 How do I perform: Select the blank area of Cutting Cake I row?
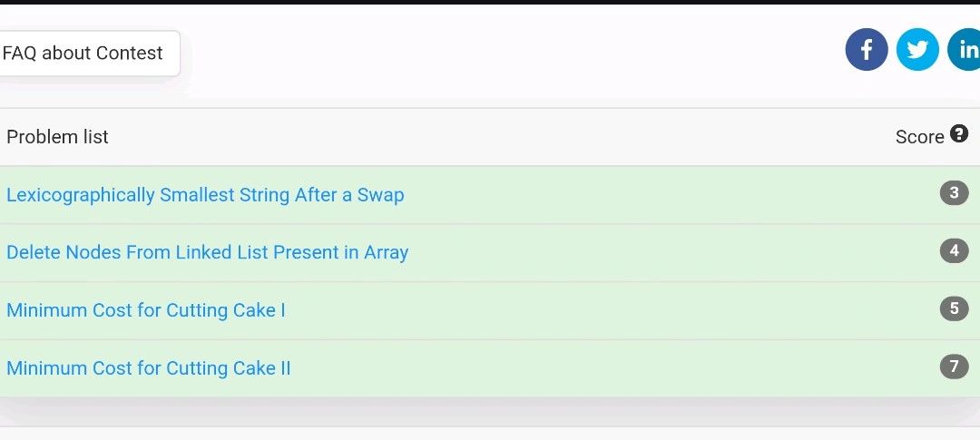(612, 310)
